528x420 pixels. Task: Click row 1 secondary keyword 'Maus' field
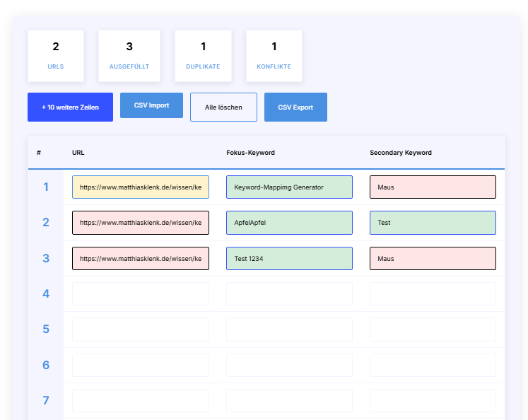tap(433, 187)
